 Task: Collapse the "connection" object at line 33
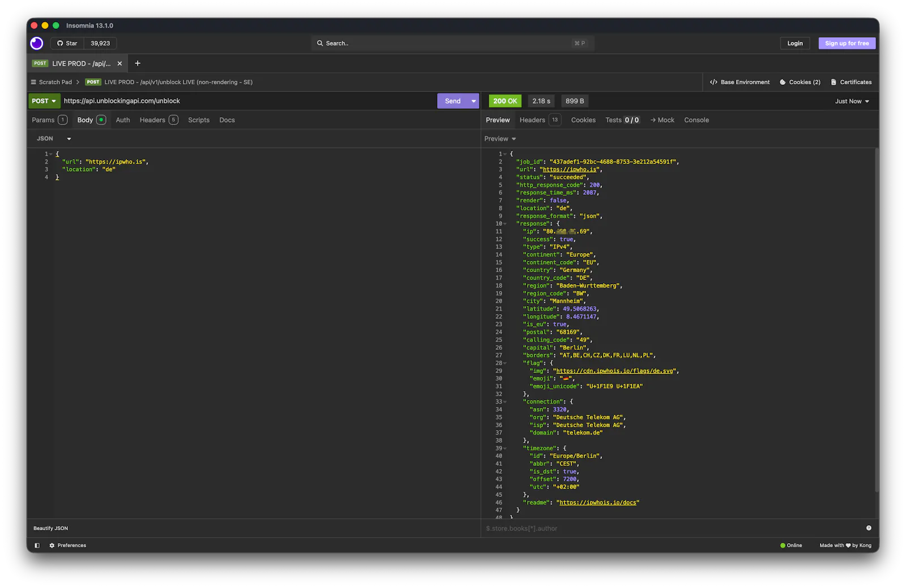click(505, 402)
